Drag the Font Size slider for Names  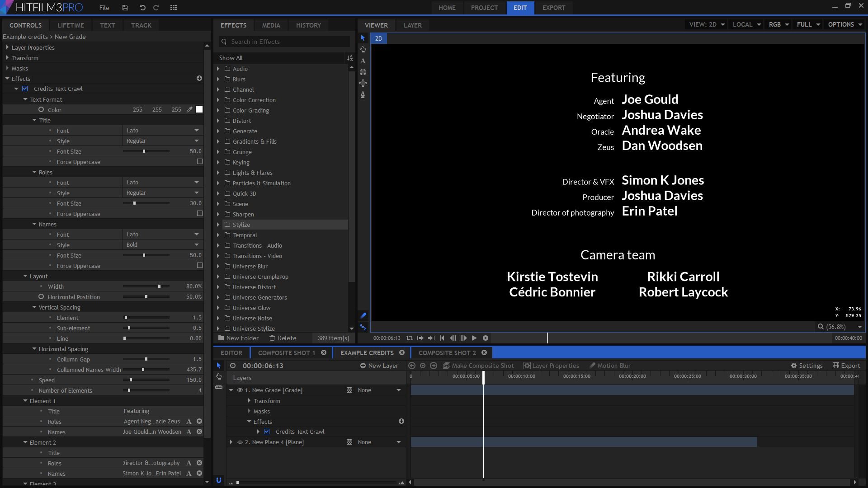point(144,255)
